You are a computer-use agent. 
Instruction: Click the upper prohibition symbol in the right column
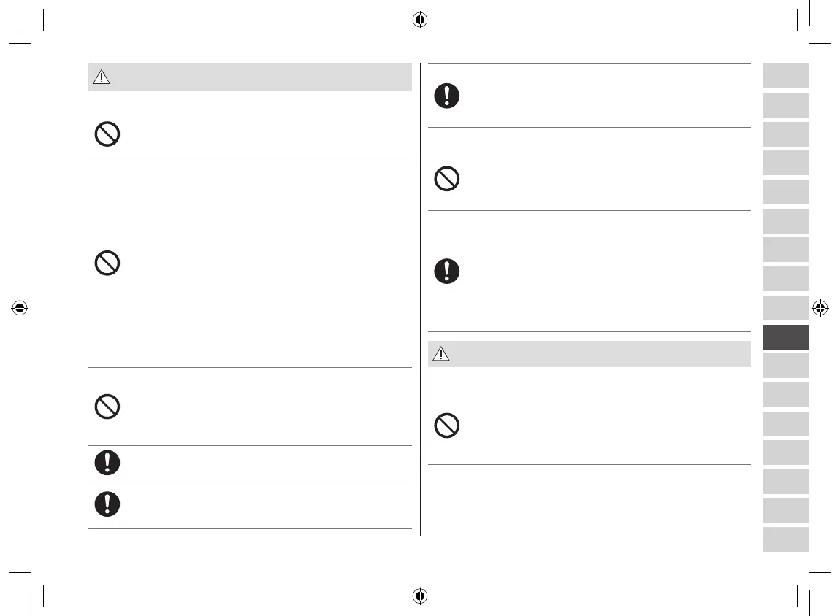click(447, 179)
